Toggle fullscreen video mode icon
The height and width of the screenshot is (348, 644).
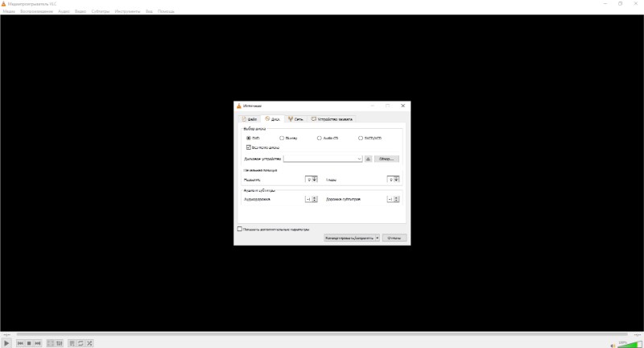pos(51,343)
